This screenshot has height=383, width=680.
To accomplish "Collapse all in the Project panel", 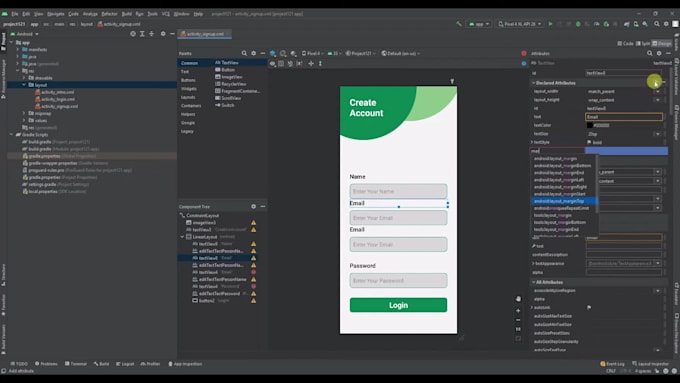I will coord(151,34).
